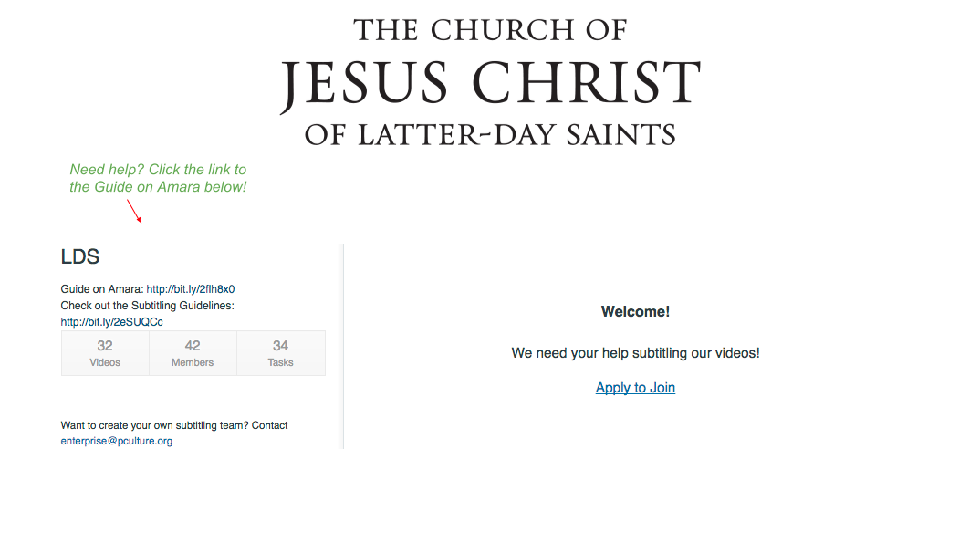The height and width of the screenshot is (543, 980).
Task: View the 42 Members stat
Action: click(193, 354)
